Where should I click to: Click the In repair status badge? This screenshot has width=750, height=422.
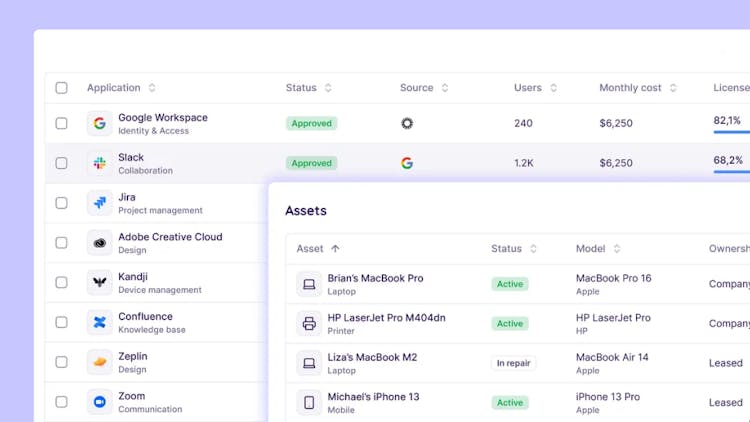[513, 363]
